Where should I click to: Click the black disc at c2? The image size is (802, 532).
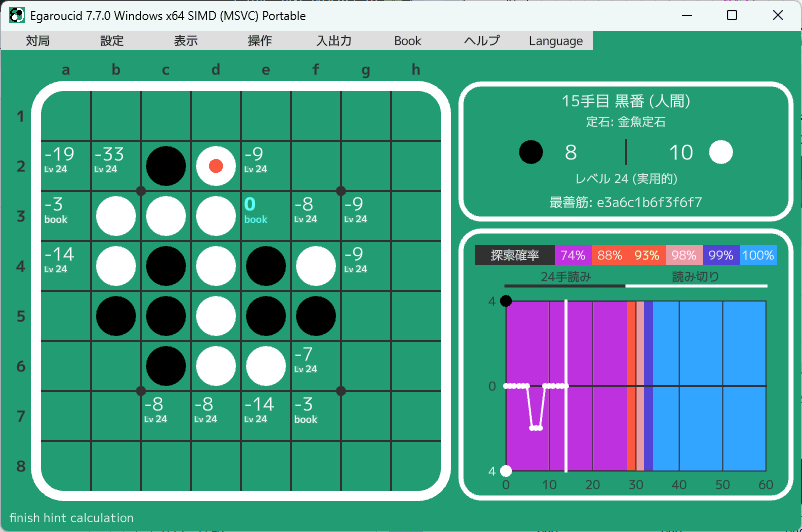166,166
